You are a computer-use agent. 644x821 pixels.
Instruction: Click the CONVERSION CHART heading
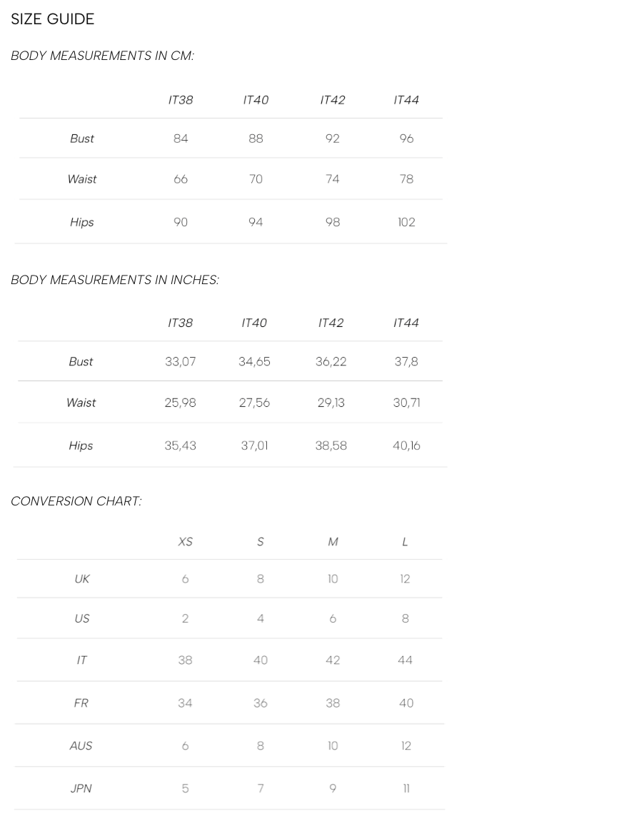(x=76, y=501)
